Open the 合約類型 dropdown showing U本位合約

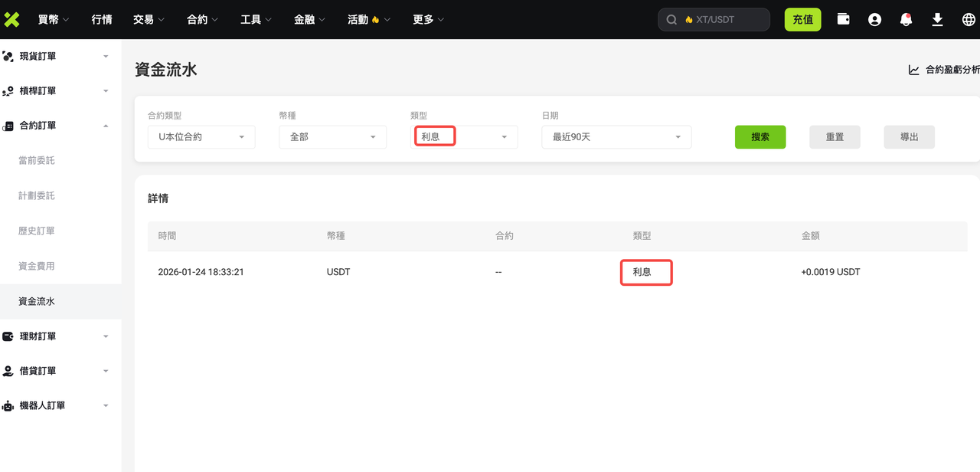pos(201,137)
